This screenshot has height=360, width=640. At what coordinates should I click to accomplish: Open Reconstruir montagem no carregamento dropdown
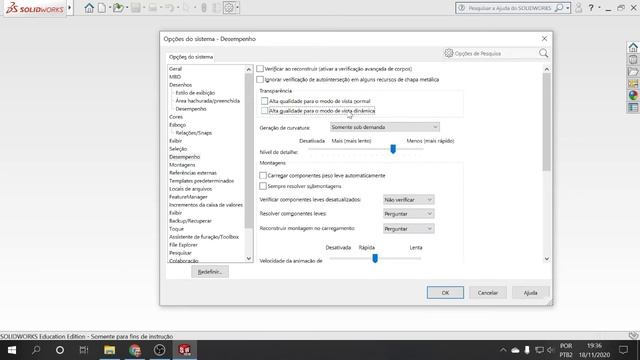pyautogui.click(x=408, y=229)
